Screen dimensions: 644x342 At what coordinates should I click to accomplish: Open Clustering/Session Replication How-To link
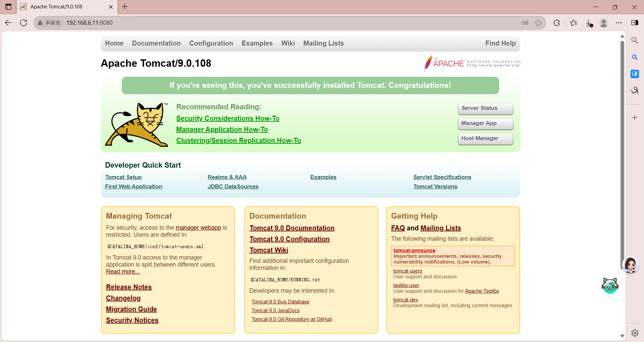(x=238, y=140)
